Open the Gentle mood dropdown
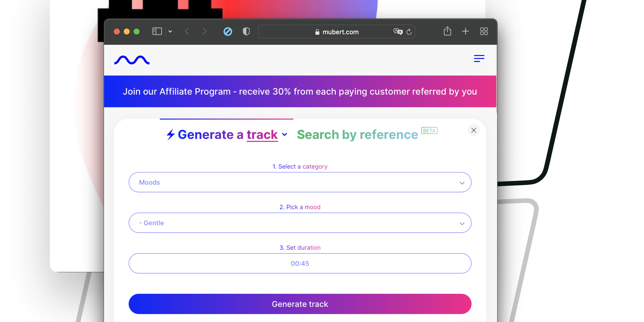This screenshot has height=322, width=644. click(300, 223)
